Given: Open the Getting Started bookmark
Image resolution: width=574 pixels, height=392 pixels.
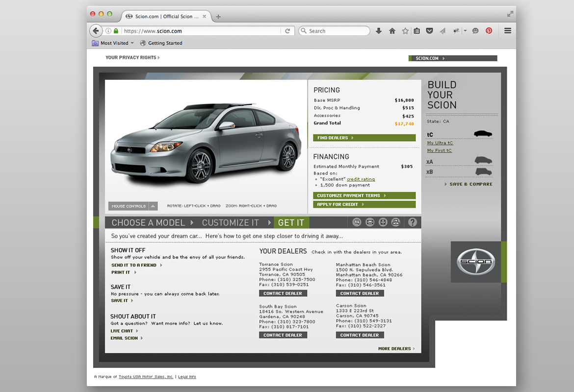Looking at the screenshot, I should (x=161, y=43).
